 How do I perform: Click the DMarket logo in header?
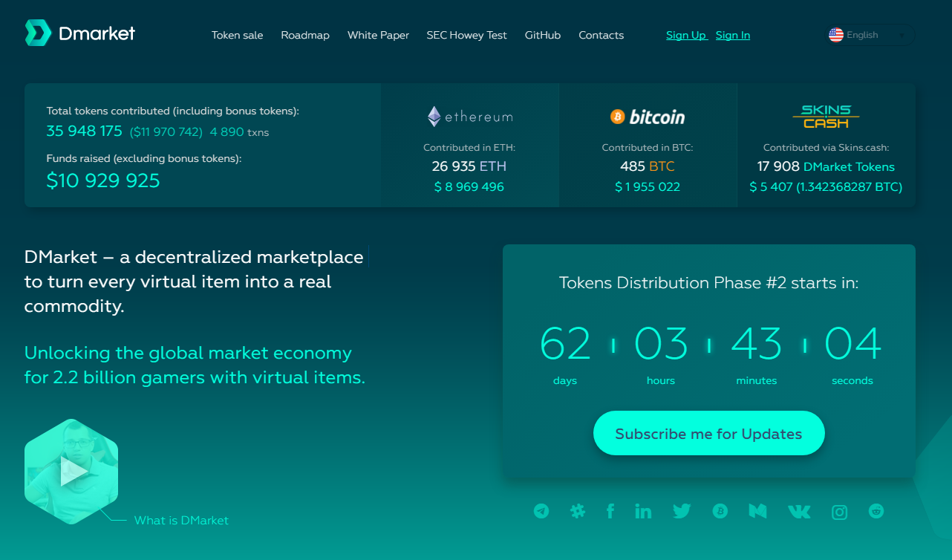[x=80, y=33]
